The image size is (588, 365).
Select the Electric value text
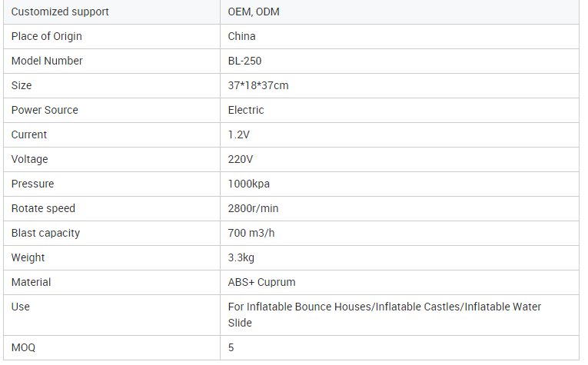246,110
